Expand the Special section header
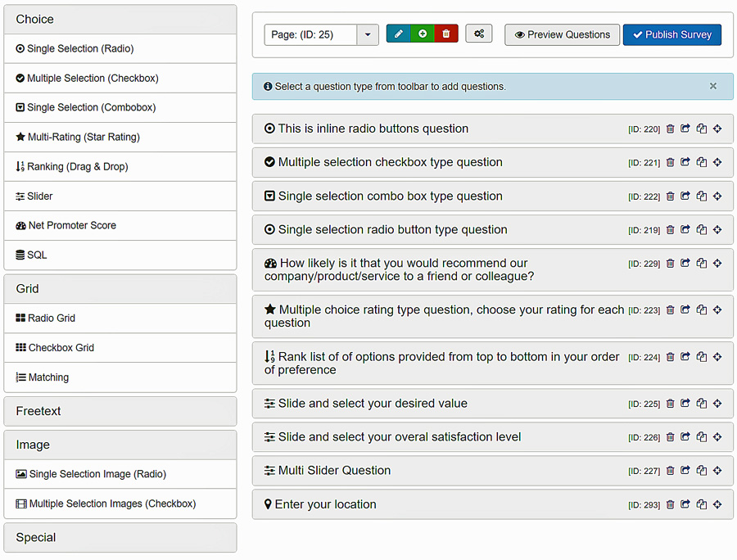The width and height of the screenshot is (737, 560). tap(120, 537)
